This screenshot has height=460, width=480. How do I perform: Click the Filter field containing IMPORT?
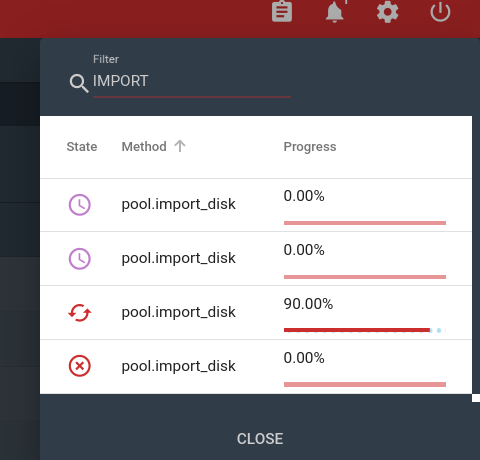(x=192, y=81)
